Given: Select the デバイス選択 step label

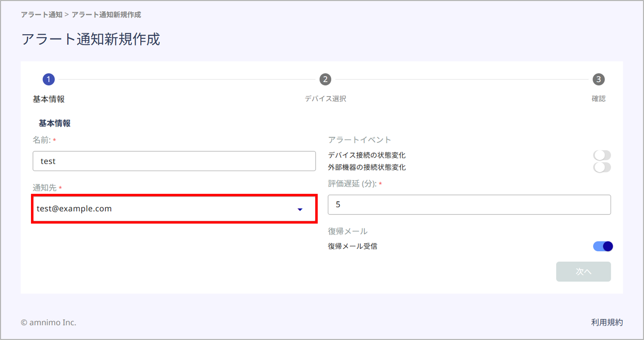Looking at the screenshot, I should coord(325,99).
